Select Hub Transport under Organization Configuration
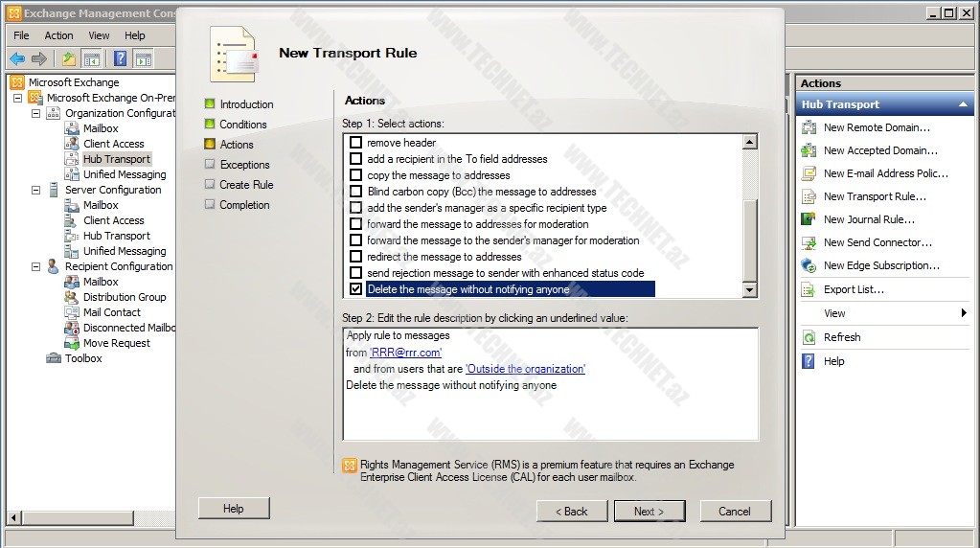The image size is (980, 548). [x=117, y=159]
